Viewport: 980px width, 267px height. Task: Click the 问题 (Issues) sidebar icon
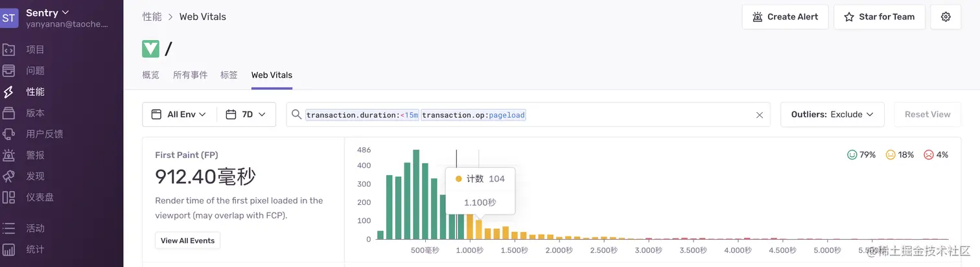coord(9,71)
